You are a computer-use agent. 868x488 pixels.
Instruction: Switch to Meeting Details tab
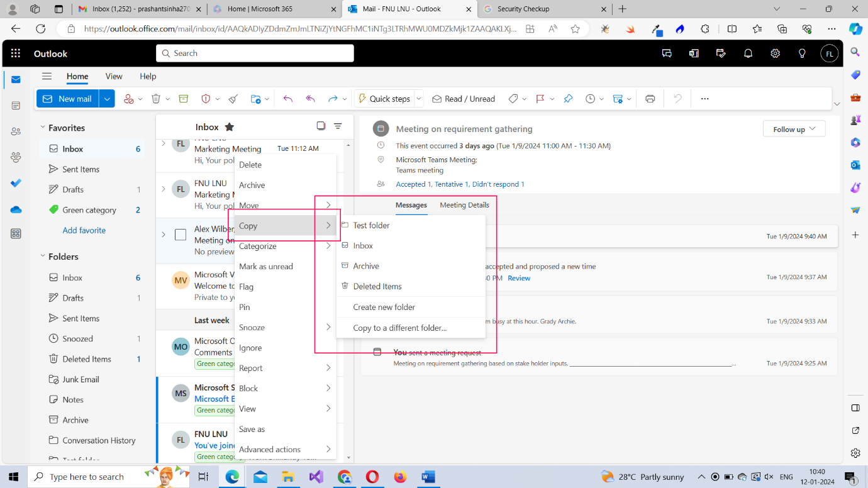click(x=464, y=205)
